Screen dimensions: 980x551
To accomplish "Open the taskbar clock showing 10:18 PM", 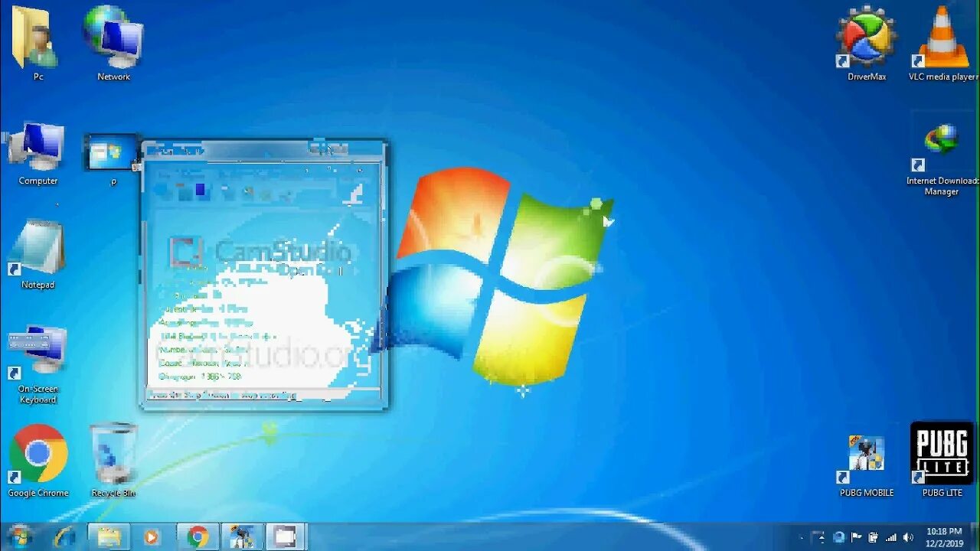I will 944,537.
